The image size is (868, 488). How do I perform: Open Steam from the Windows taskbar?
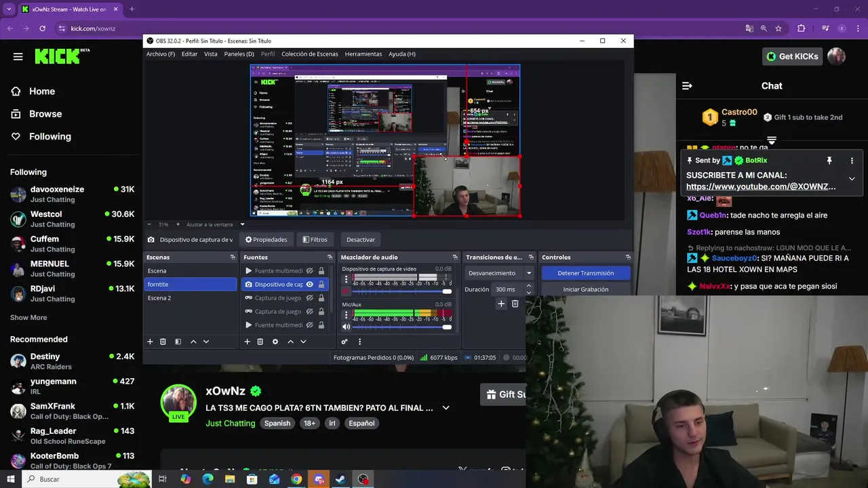pos(341,479)
